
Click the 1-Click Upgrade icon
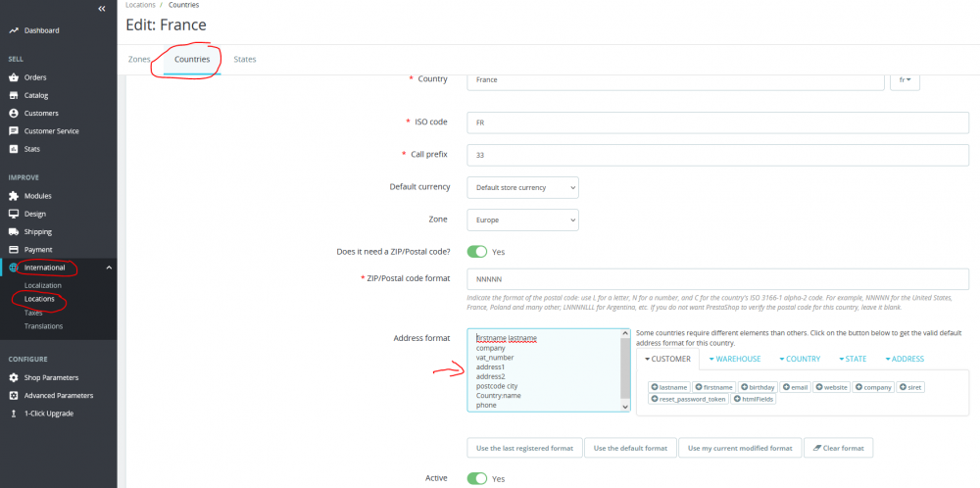pyautogui.click(x=13, y=414)
